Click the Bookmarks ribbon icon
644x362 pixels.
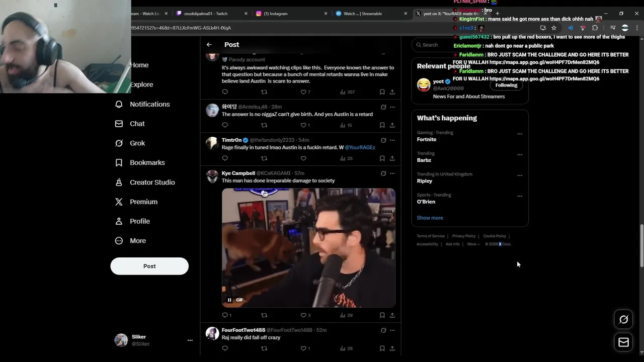(x=119, y=163)
